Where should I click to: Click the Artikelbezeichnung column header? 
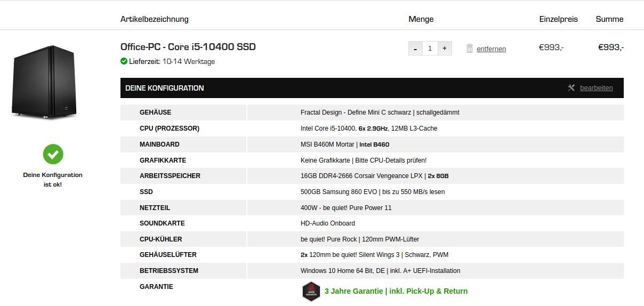155,19
